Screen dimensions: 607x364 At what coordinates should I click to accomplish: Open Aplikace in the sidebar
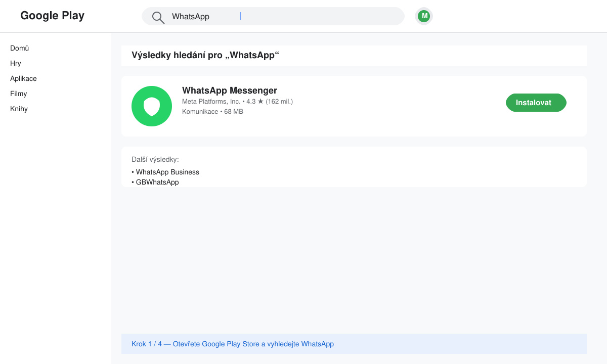coord(23,78)
